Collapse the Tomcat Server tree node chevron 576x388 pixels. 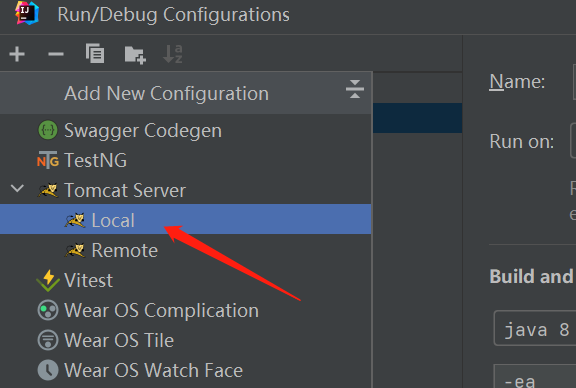coord(17,188)
